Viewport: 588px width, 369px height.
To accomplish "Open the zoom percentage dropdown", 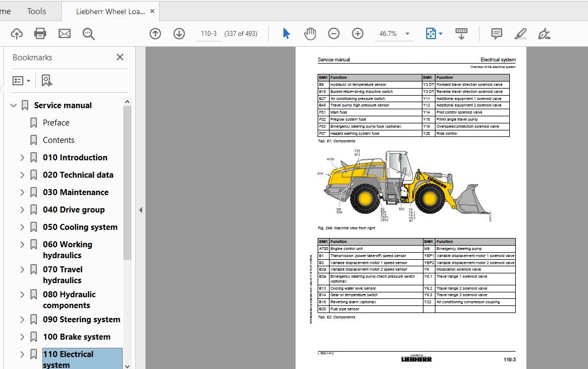I will (x=406, y=34).
